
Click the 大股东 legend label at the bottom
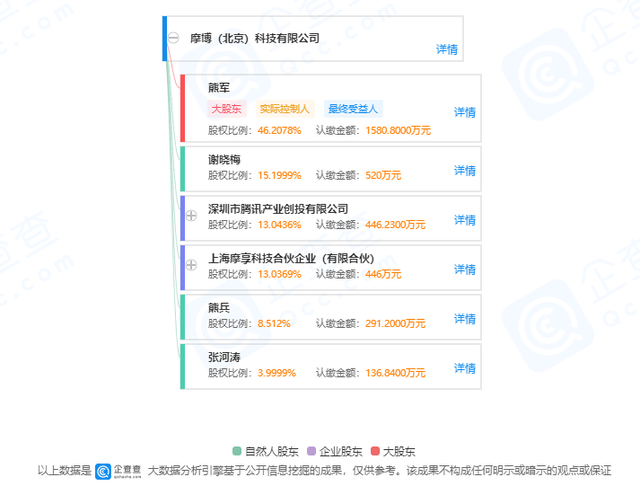(x=399, y=451)
